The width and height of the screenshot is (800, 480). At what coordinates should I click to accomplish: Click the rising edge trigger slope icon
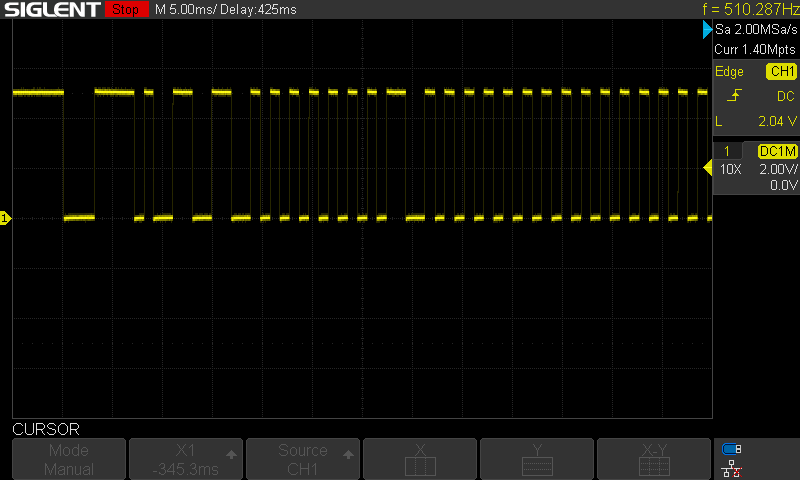pyautogui.click(x=734, y=96)
